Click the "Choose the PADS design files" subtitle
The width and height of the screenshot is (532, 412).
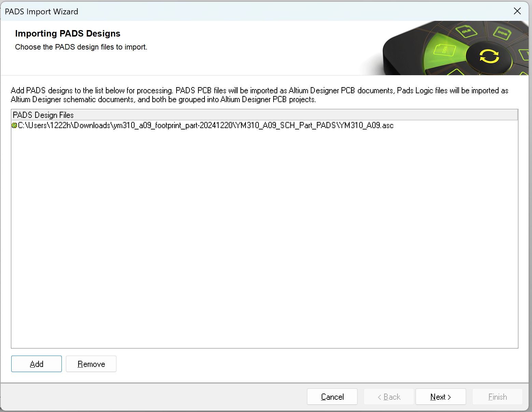pos(81,47)
